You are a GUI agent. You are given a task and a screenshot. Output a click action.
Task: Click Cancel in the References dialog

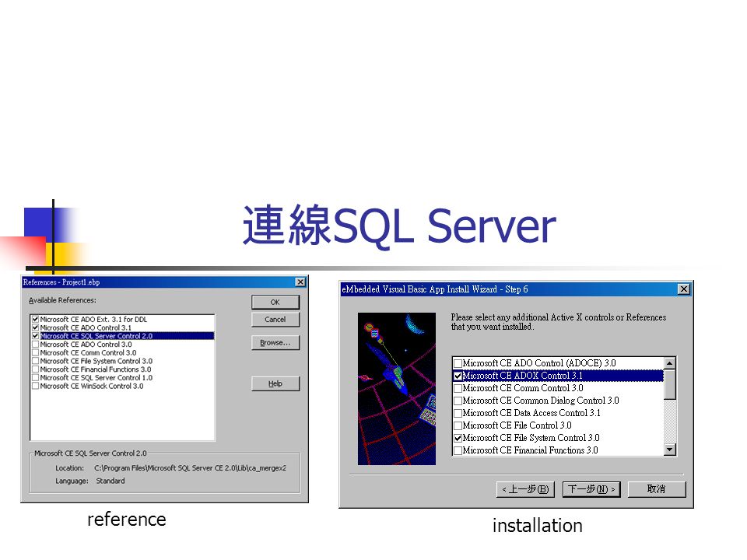click(275, 320)
